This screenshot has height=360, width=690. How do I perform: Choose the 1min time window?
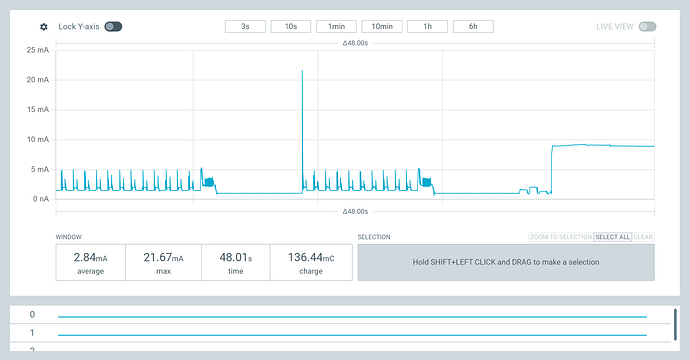click(x=336, y=26)
